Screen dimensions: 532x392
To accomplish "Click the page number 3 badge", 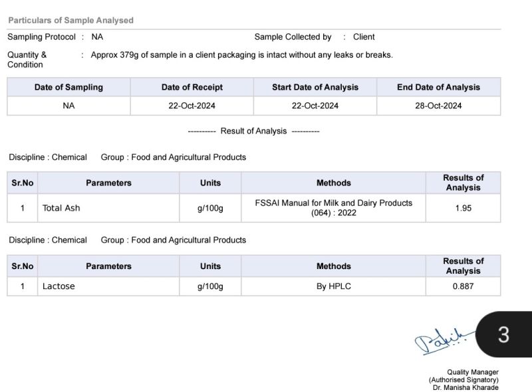I will coord(503,334).
